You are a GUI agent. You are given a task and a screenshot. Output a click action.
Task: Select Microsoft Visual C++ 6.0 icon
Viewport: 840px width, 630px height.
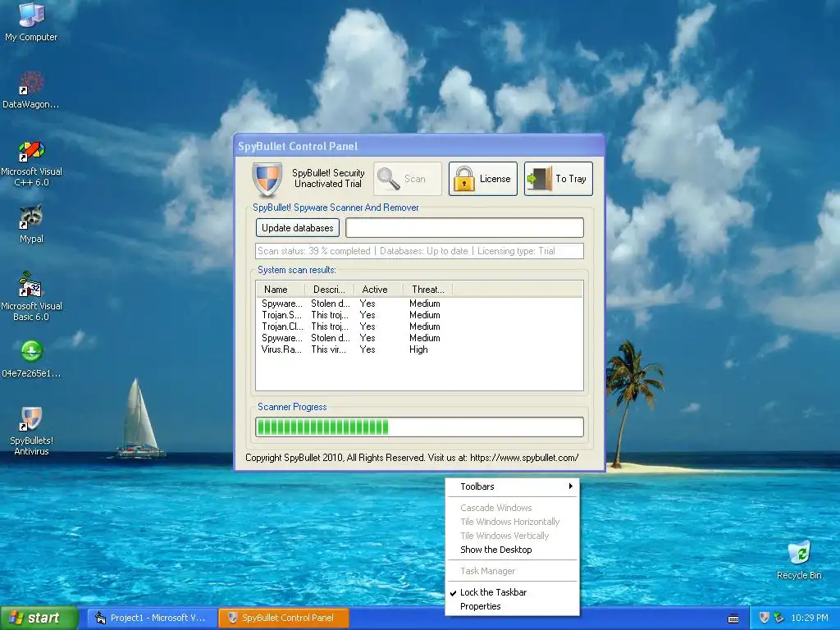tap(31, 163)
